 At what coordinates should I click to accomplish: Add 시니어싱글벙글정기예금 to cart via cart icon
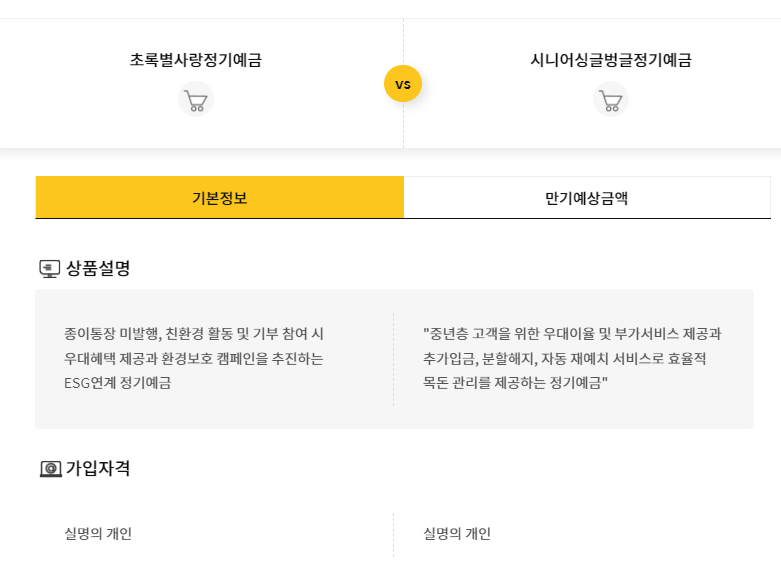pyautogui.click(x=611, y=100)
